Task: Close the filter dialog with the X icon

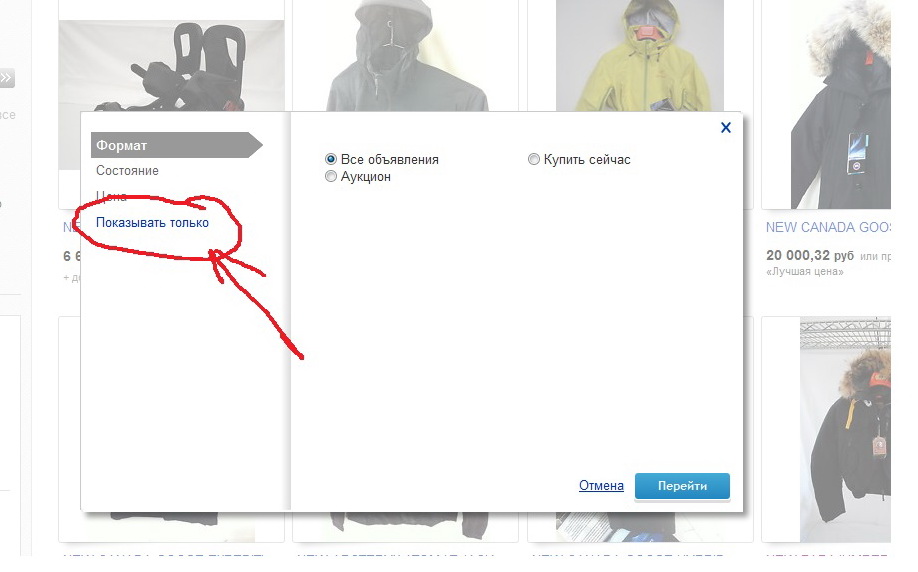Action: click(726, 127)
